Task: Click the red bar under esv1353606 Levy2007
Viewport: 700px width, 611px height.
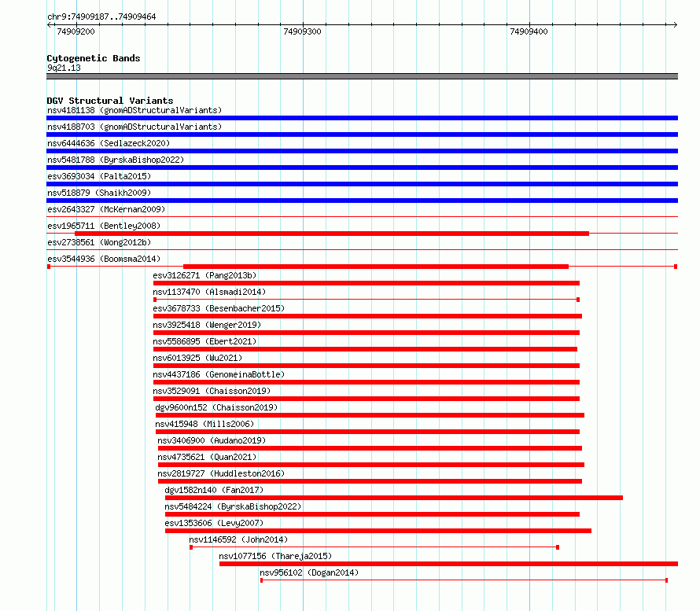Action: [378, 531]
